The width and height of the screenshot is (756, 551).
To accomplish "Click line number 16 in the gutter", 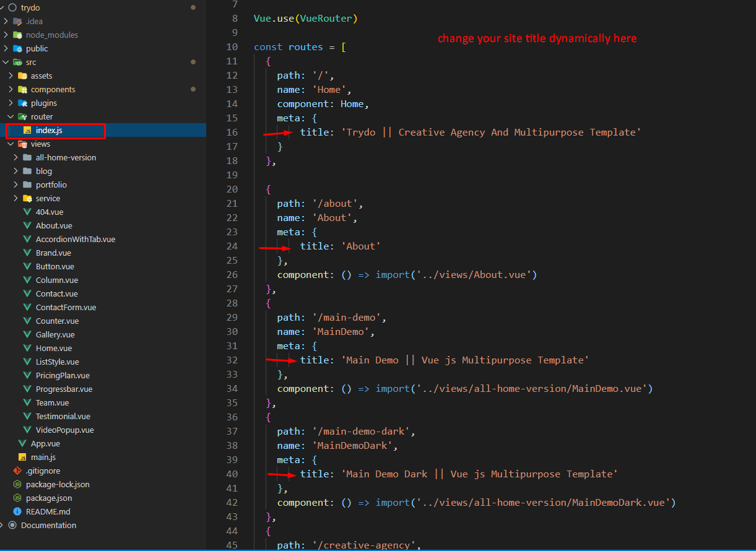I will (x=232, y=132).
